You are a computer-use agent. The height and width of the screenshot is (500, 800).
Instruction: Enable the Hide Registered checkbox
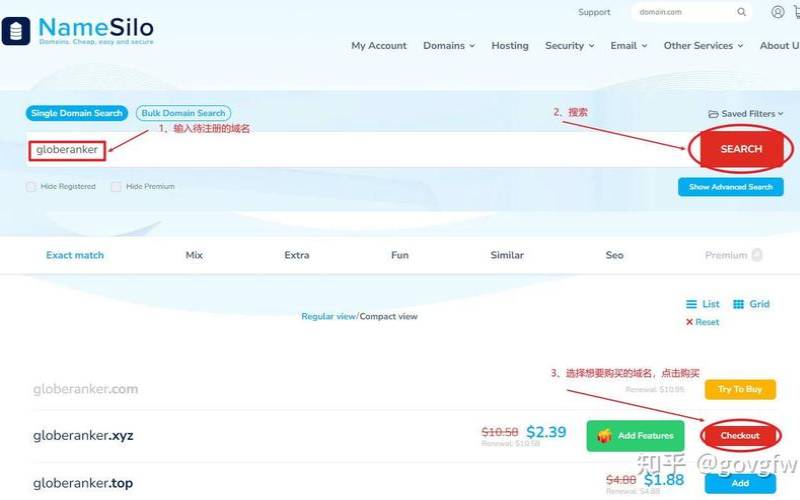point(31,187)
